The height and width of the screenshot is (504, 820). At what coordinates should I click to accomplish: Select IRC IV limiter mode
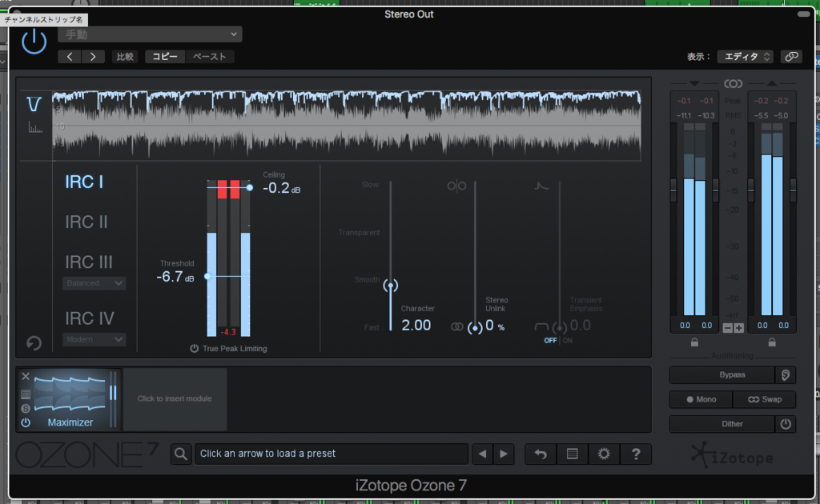pyautogui.click(x=90, y=318)
